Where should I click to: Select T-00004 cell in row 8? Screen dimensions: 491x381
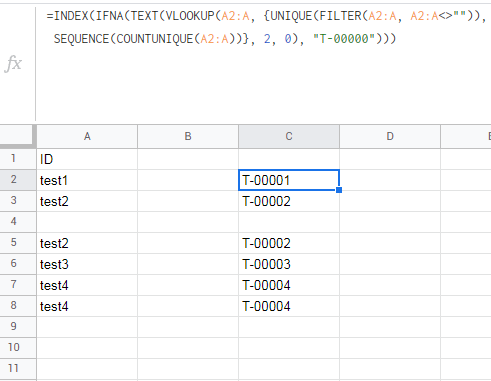click(x=289, y=306)
